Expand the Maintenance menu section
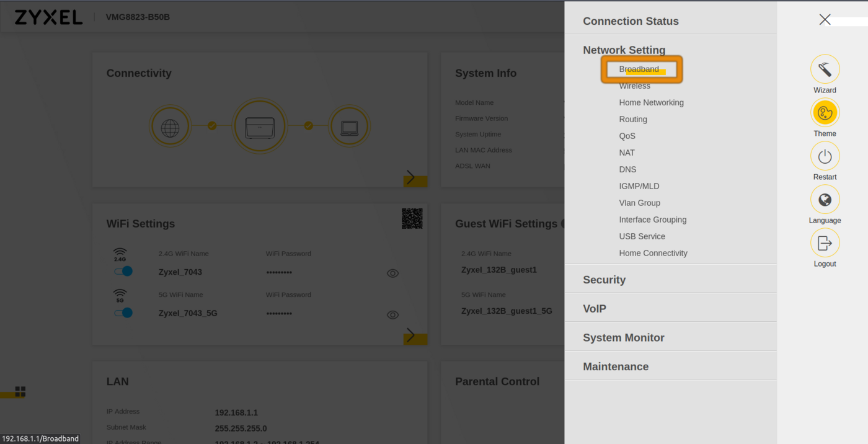Viewport: 868px width, 444px height. [615, 366]
